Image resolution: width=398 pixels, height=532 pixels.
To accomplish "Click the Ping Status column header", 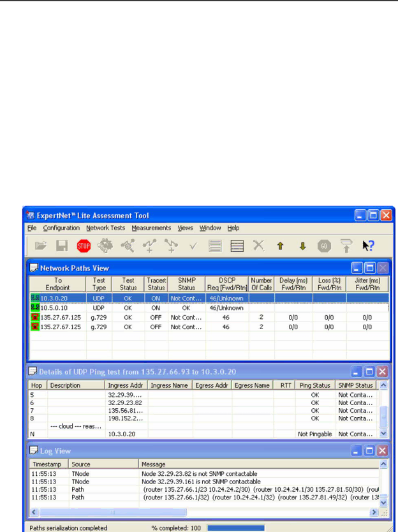I will pyautogui.click(x=315, y=385).
